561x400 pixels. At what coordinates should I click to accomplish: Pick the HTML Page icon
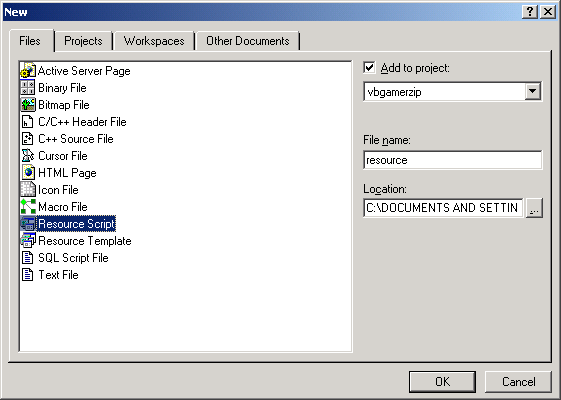coord(28,173)
